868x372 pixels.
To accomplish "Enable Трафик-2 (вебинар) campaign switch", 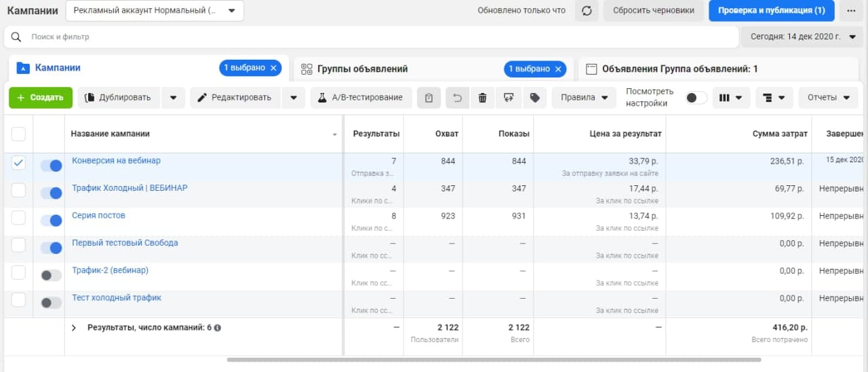I will click(x=51, y=275).
